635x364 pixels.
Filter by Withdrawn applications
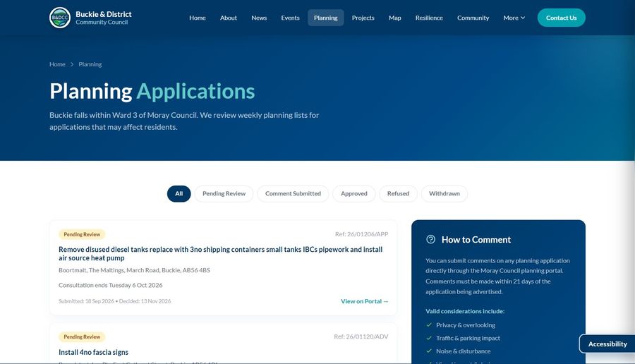(445, 193)
